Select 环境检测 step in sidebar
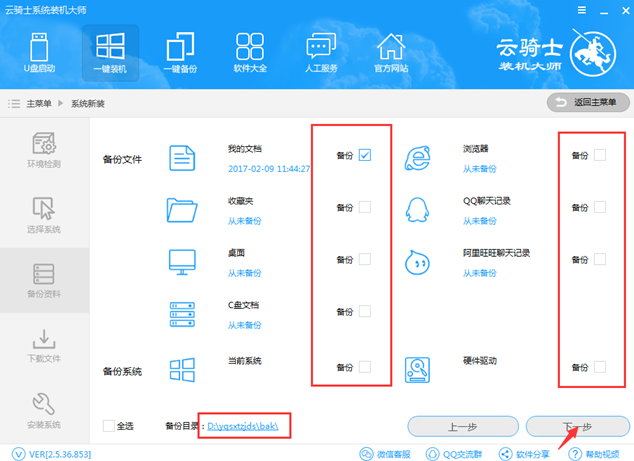This screenshot has height=461, width=634. pyautogui.click(x=44, y=152)
